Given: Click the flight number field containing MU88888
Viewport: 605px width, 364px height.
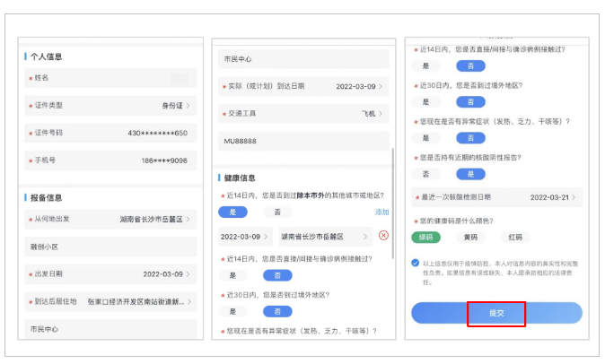Looking at the screenshot, I should (302, 142).
